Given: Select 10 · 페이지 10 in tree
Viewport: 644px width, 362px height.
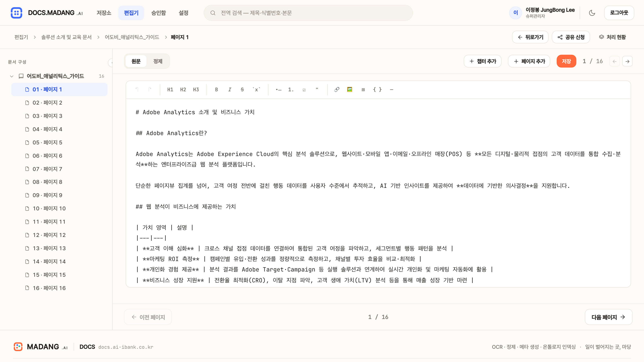Looking at the screenshot, I should 59,208.
